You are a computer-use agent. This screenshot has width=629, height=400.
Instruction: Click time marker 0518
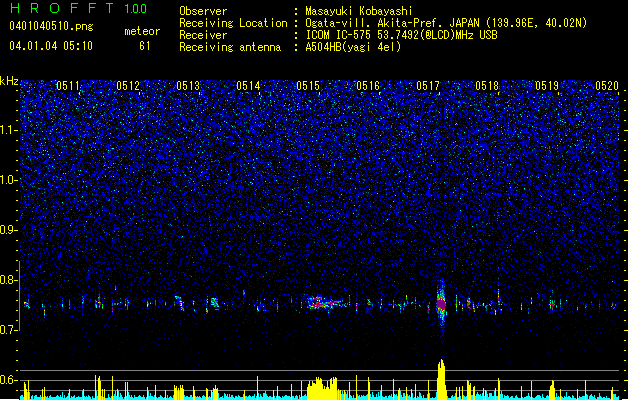tap(487, 85)
